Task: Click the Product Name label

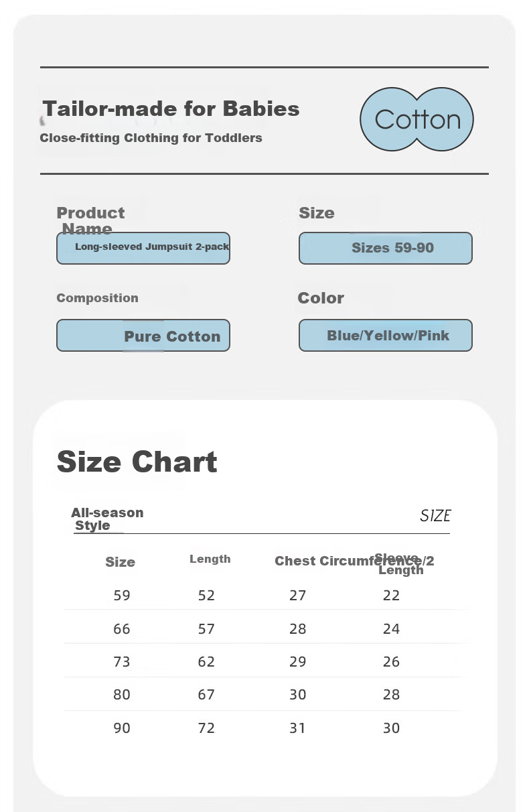Action: coord(90,220)
